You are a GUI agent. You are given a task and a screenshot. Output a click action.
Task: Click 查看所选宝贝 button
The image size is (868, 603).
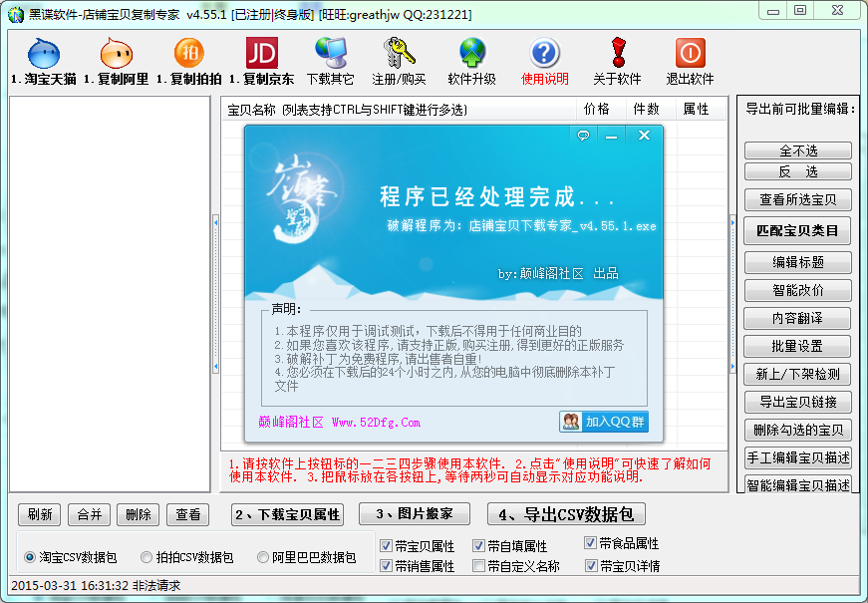coord(797,200)
